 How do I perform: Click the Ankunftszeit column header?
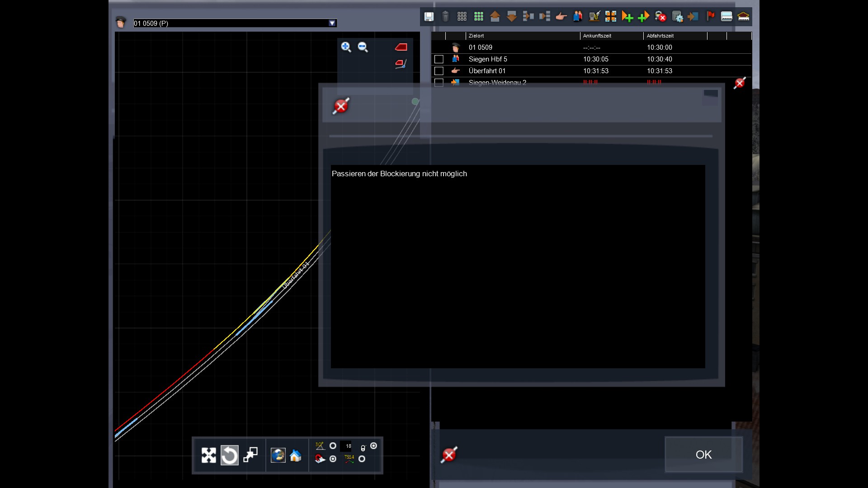coord(597,36)
